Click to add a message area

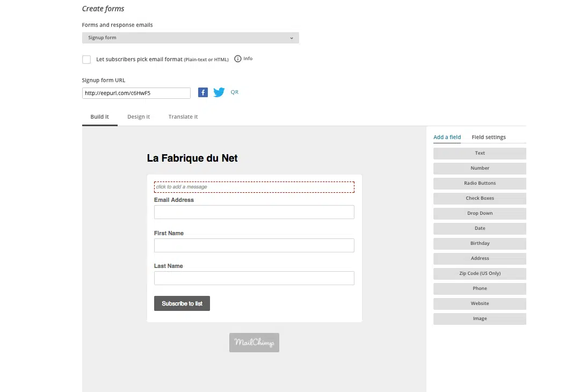point(254,187)
